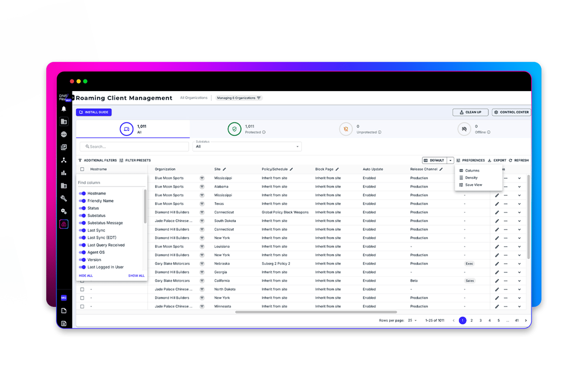Click Unprotected info icon

380,132
